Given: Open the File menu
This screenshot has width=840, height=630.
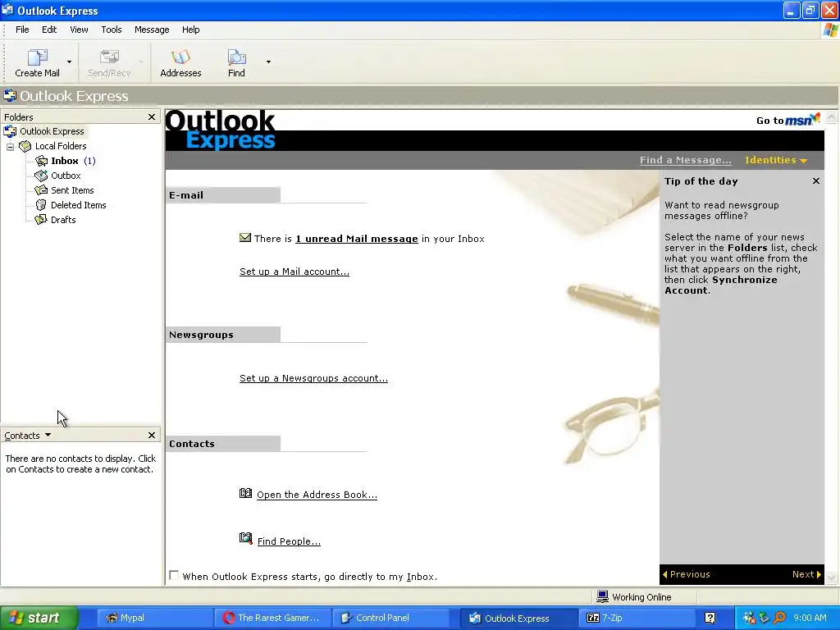Looking at the screenshot, I should tap(22, 30).
